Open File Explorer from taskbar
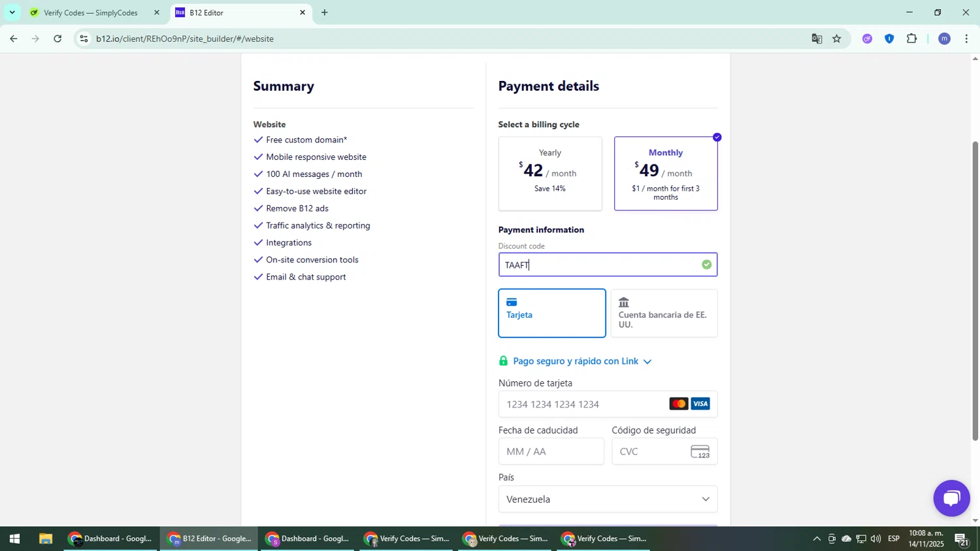 (x=45, y=539)
